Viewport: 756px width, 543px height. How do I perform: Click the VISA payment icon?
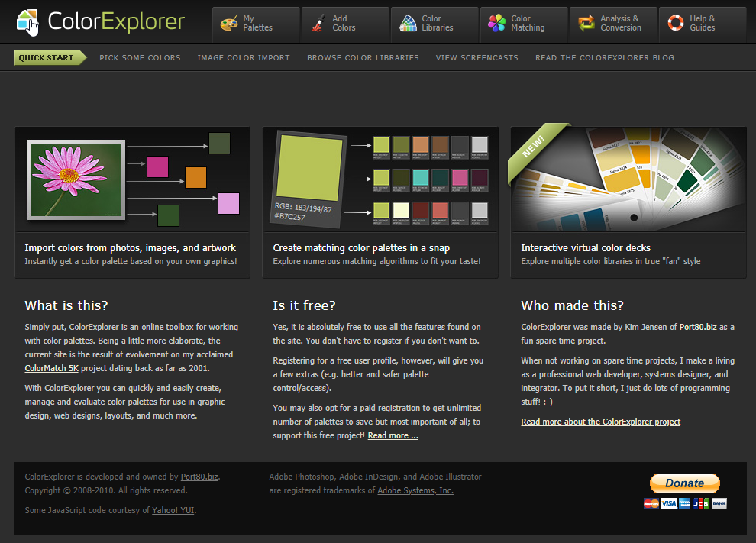pos(668,503)
